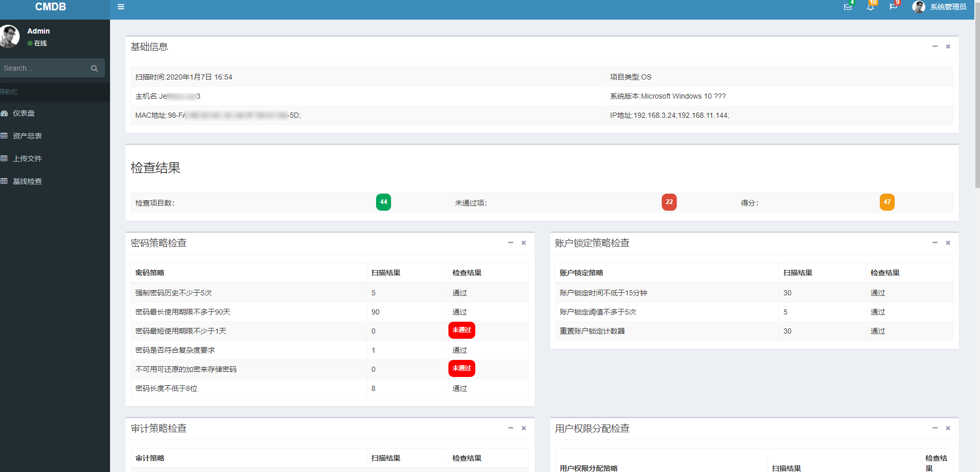980x472 pixels.
Task: Open 仪表盘 in the sidebar
Action: (x=24, y=113)
